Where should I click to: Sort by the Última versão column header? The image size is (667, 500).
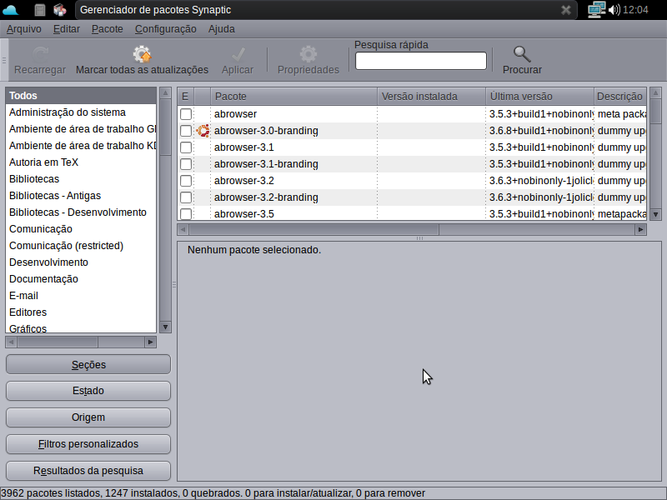[x=539, y=96]
